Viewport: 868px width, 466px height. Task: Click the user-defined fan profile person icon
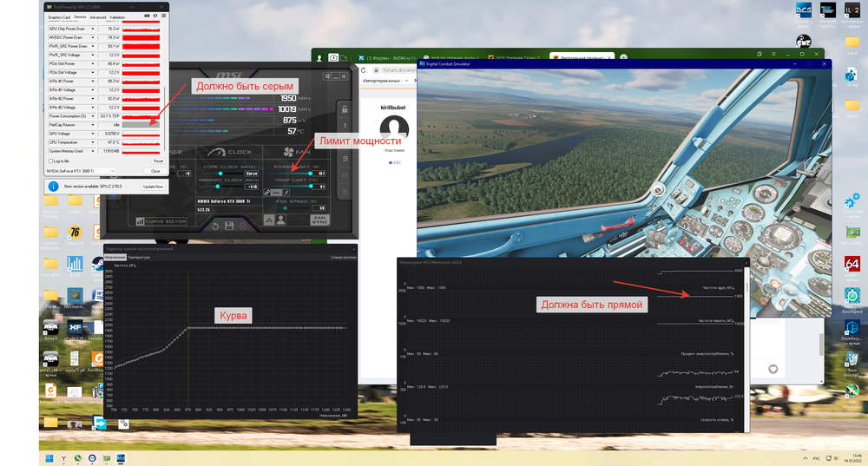280,220
